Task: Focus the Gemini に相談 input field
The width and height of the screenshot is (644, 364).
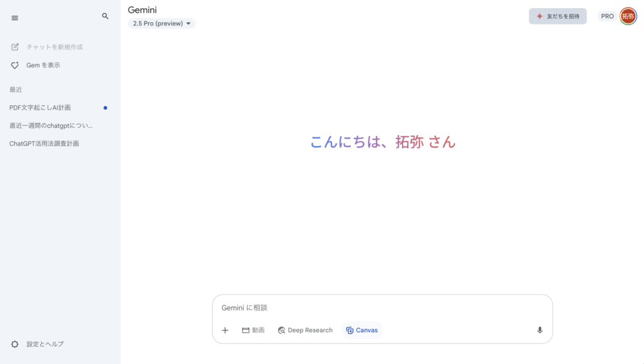Action: [382, 308]
